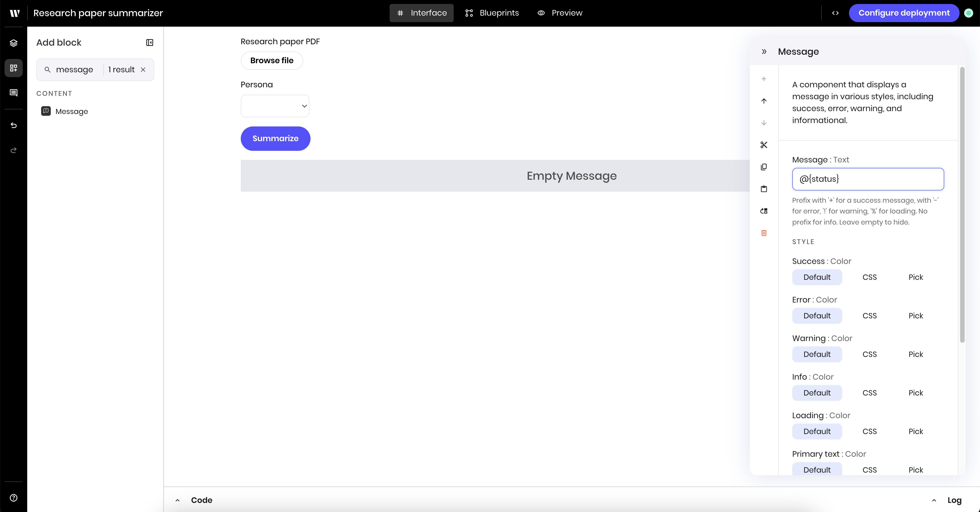Open the component tree layers icon
This screenshot has width=980, height=512.
point(14,43)
